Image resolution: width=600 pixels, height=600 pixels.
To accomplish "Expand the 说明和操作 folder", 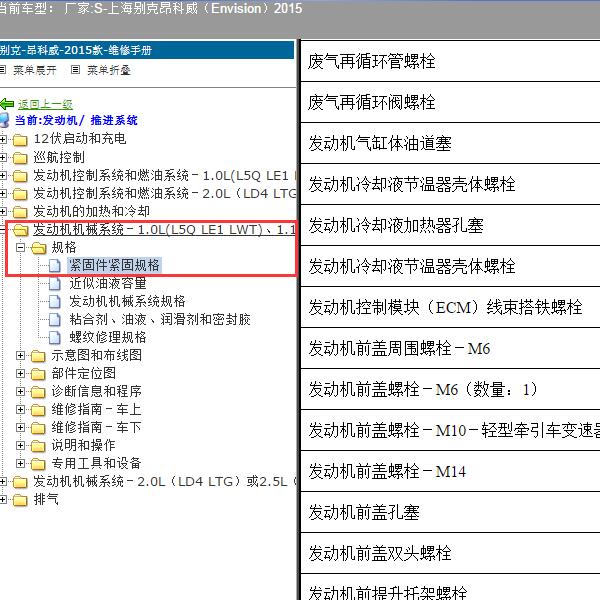I will click(x=21, y=445).
